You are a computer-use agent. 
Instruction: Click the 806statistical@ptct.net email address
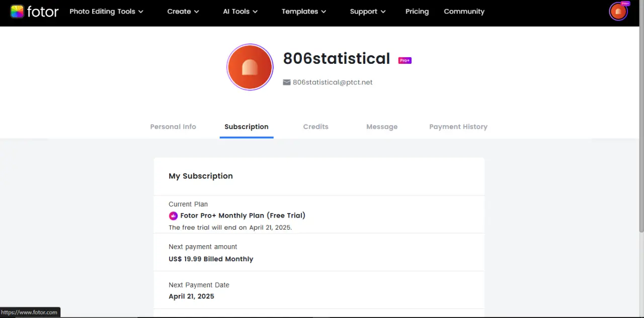(x=333, y=82)
